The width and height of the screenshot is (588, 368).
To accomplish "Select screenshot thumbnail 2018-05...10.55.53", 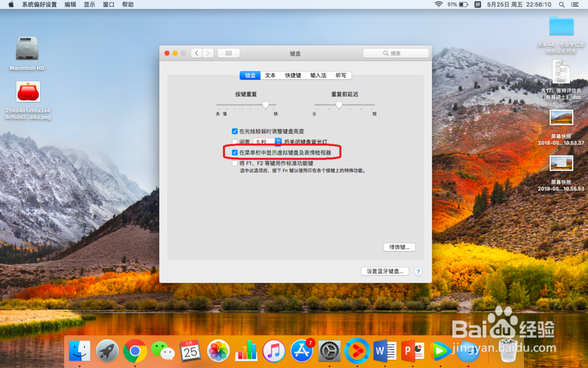I will (562, 163).
